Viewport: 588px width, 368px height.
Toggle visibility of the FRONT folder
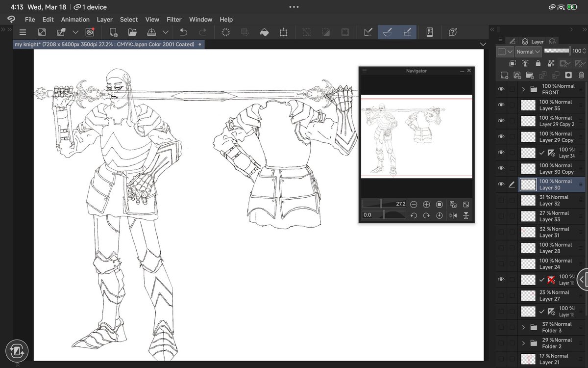click(x=501, y=89)
